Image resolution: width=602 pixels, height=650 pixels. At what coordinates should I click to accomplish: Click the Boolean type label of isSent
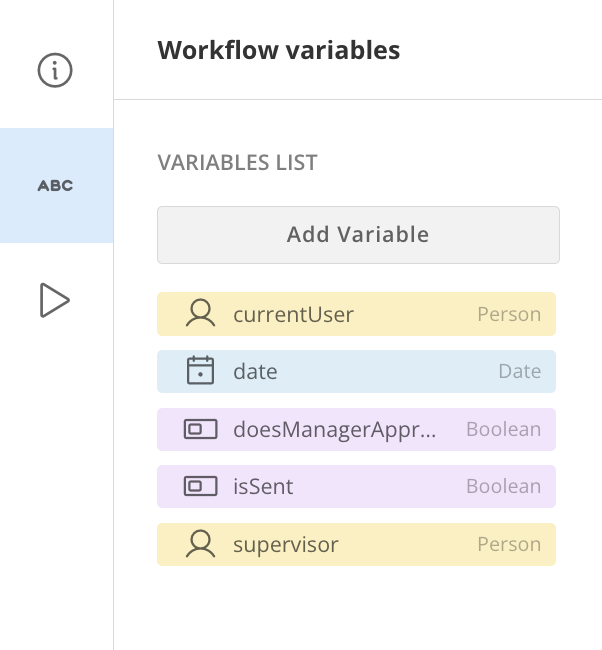pos(503,487)
